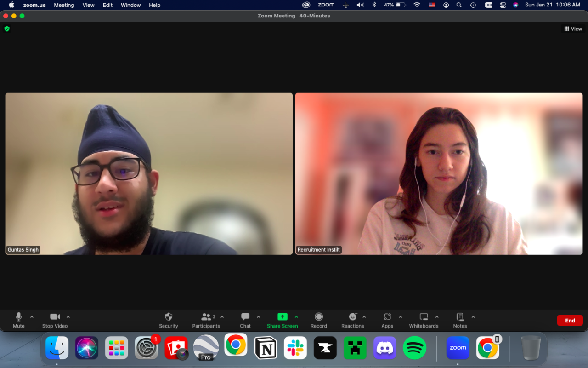Click the red End button
This screenshot has width=588, height=368.
point(570,321)
